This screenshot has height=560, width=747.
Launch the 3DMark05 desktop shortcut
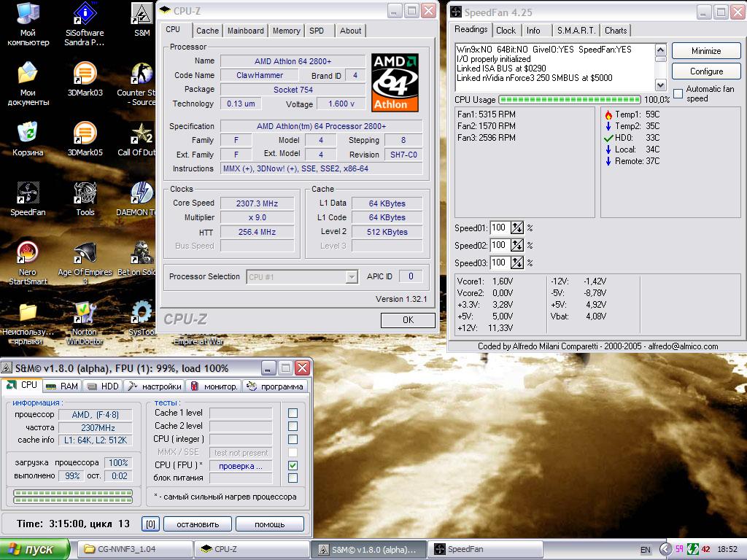(85, 139)
